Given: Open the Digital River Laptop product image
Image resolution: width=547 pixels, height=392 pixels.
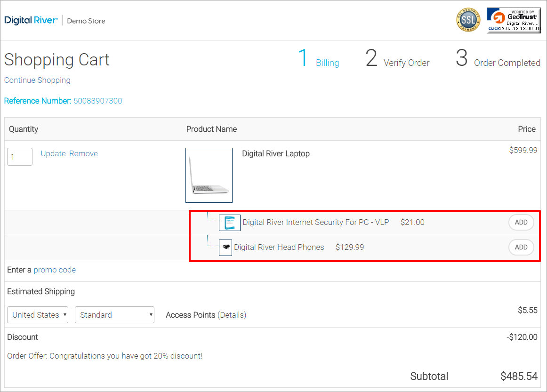Looking at the screenshot, I should point(209,175).
